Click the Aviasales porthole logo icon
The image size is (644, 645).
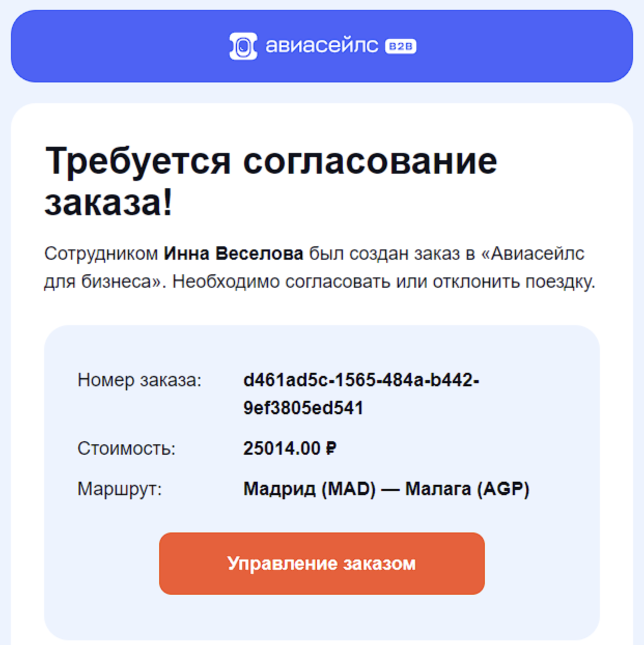[x=243, y=46]
